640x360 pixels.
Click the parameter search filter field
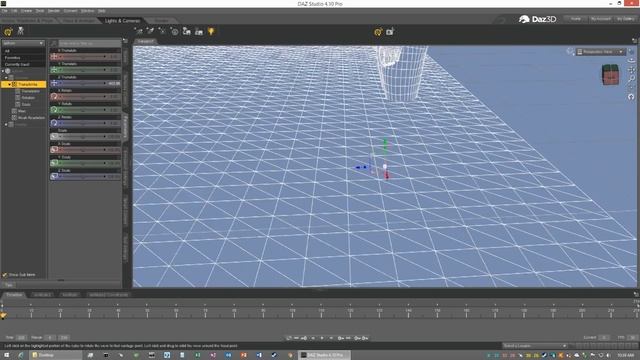90,43
